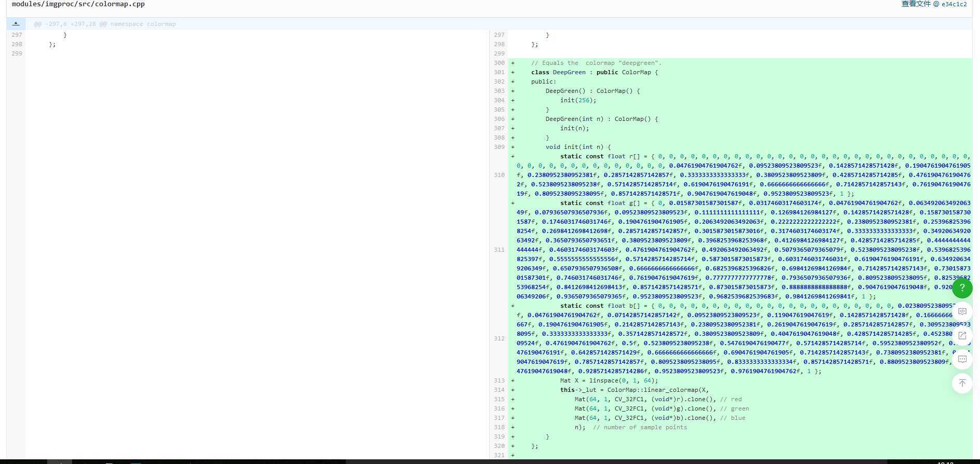Select line number 300 in new file
The image size is (980, 464).
[499, 63]
